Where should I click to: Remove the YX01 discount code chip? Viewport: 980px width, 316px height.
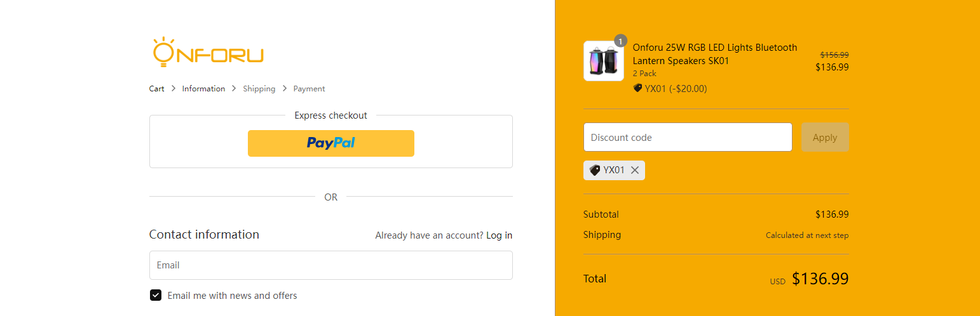[x=635, y=170]
